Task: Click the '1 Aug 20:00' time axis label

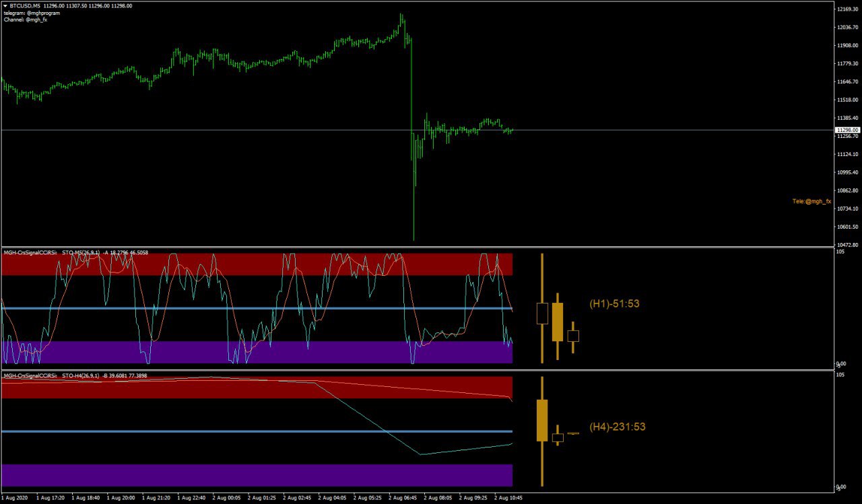Action: tap(122, 499)
